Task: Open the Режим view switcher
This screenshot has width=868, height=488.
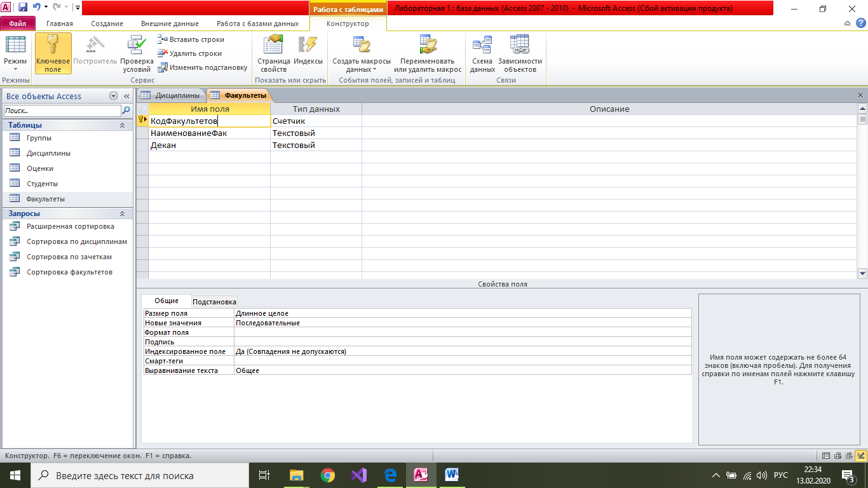Action: pos(15,53)
